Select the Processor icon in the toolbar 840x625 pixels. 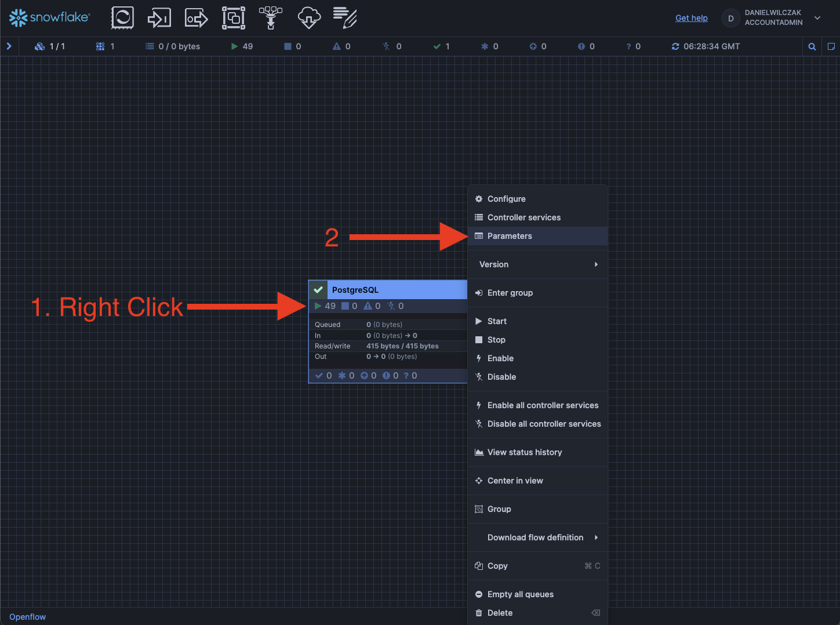(122, 18)
